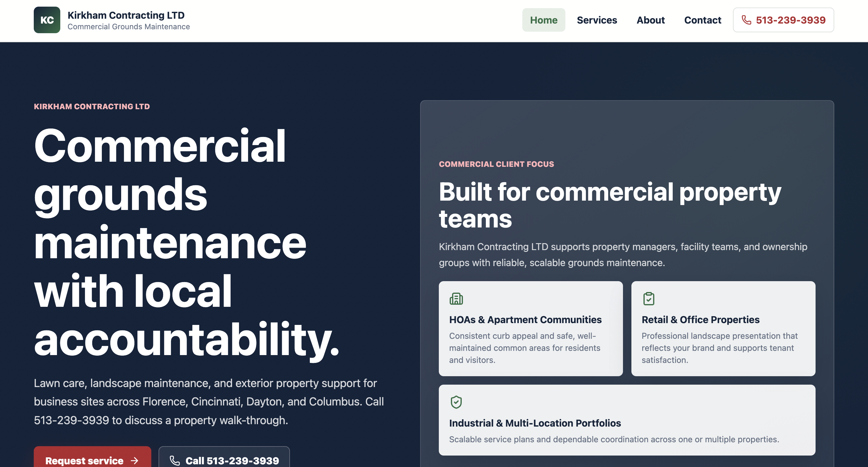Click the building icon on HOAs card
Screen dimensions: 868x467
[456, 299]
